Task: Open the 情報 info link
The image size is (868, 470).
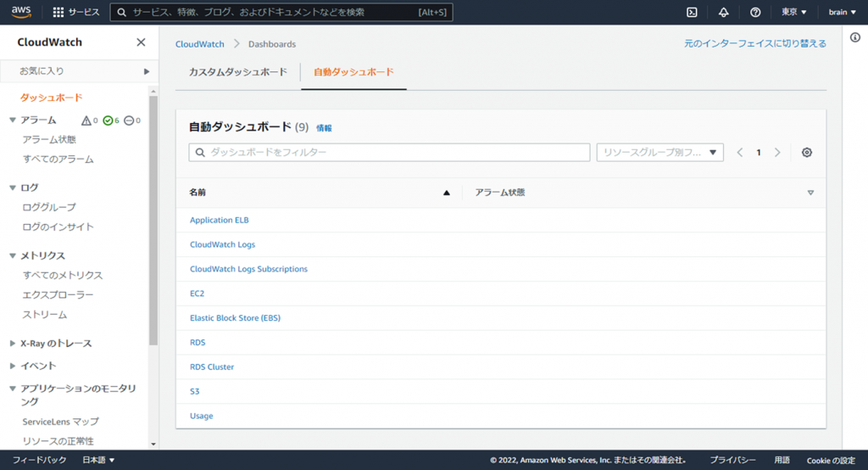Action: 324,128
